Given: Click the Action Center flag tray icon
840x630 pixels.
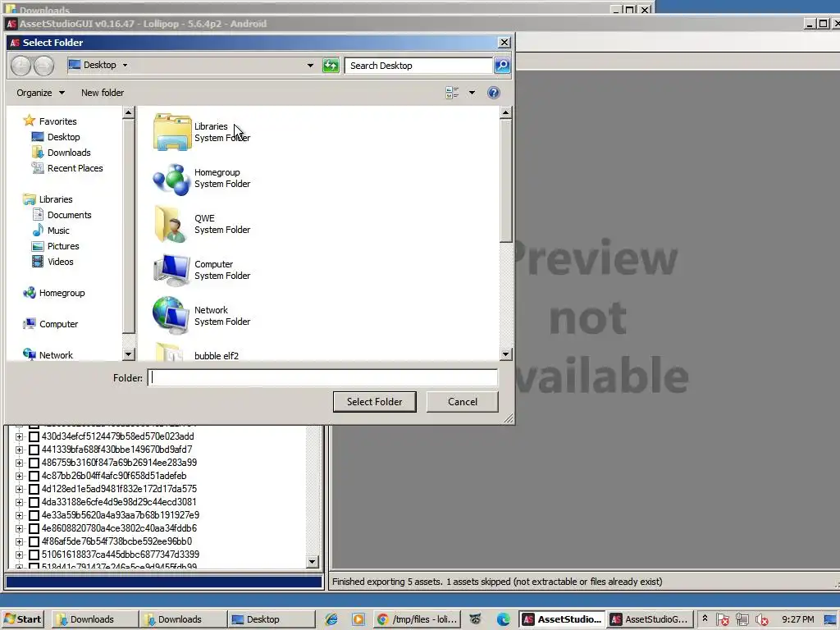Looking at the screenshot, I should pyautogui.click(x=722, y=620).
